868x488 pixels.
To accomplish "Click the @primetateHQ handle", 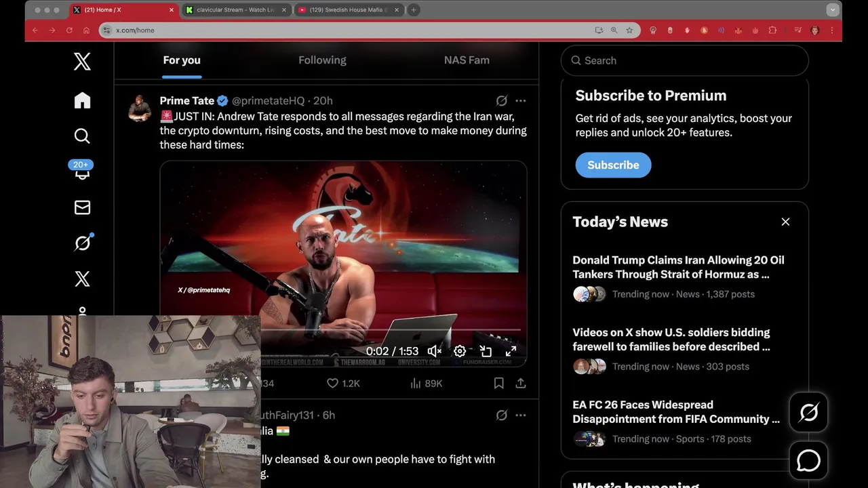I will click(269, 100).
